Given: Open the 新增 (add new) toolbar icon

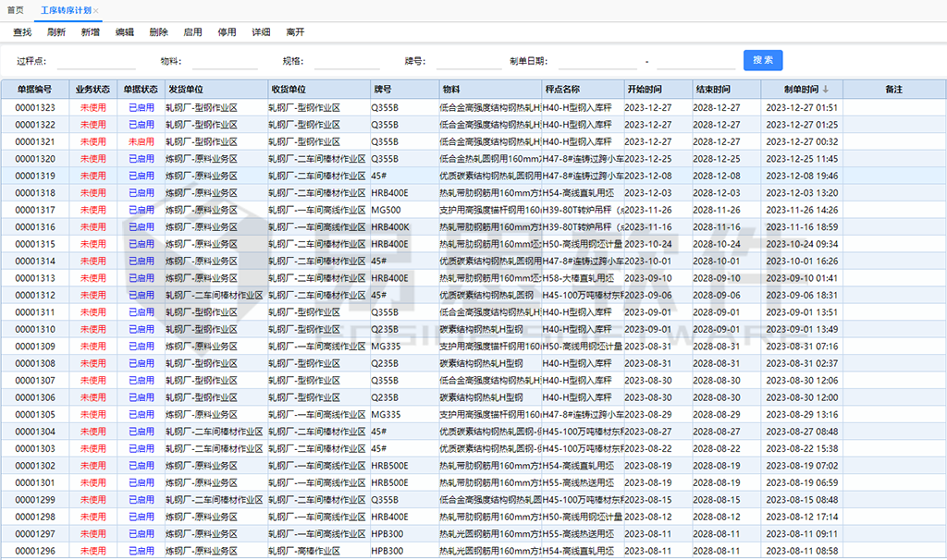Looking at the screenshot, I should 89,30.
